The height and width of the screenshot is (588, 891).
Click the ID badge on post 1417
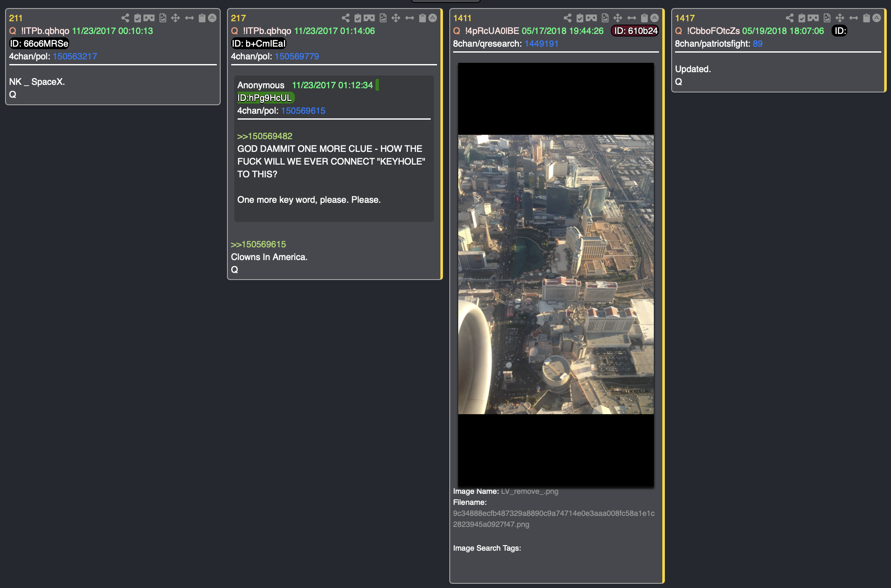840,31
